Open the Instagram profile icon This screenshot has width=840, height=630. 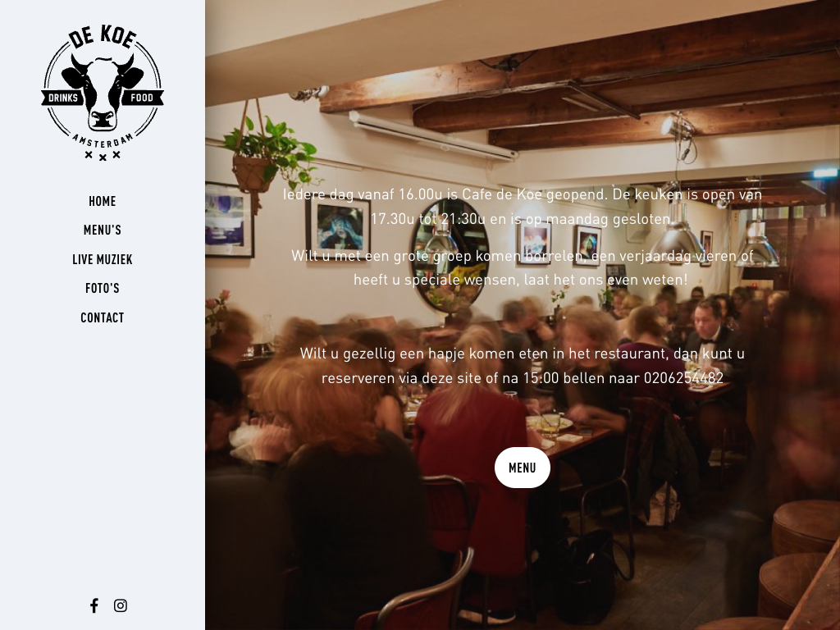pos(121,605)
